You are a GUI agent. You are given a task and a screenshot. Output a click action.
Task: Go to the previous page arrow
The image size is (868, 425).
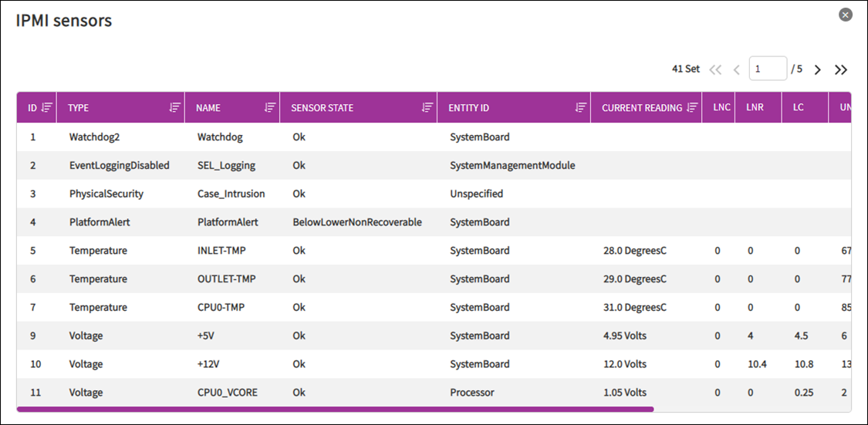pyautogui.click(x=736, y=69)
